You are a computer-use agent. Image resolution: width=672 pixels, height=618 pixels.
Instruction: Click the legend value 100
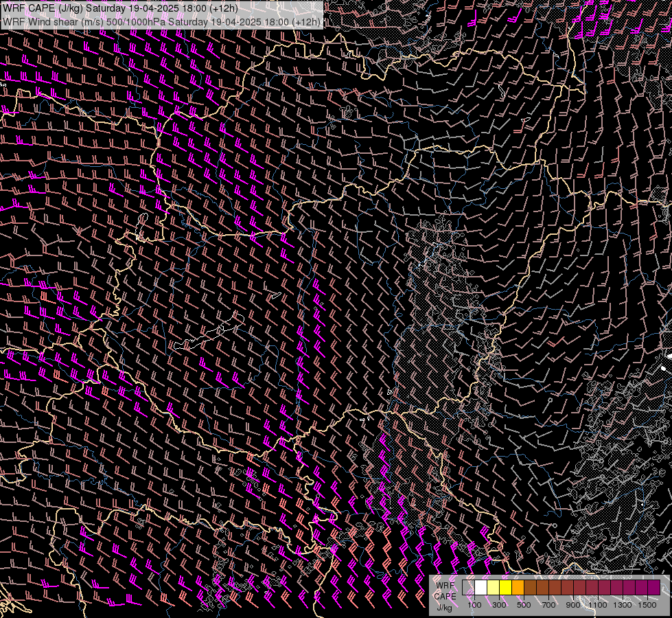[x=474, y=605]
